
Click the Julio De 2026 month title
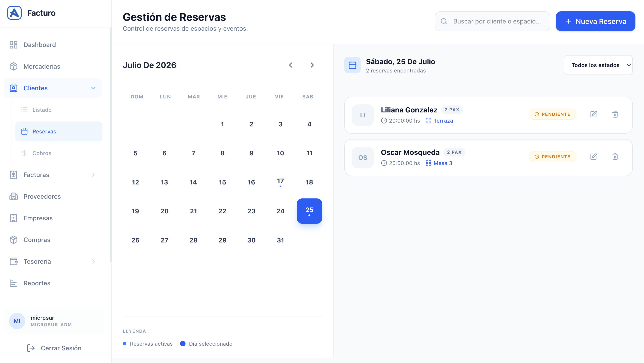[x=150, y=65]
